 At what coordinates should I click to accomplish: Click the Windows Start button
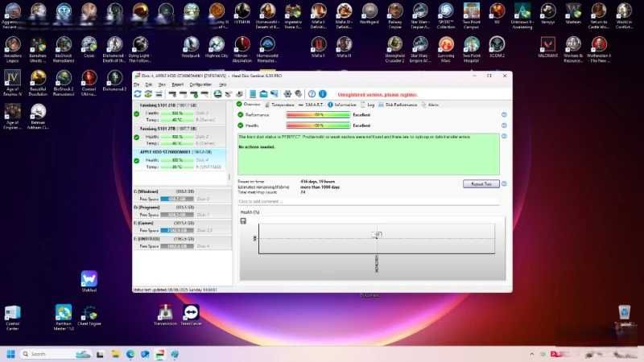(11, 354)
